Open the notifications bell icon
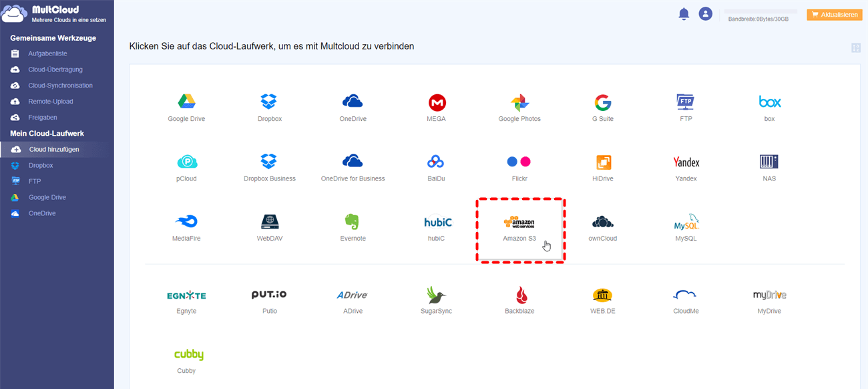This screenshot has height=389, width=868. pos(684,14)
